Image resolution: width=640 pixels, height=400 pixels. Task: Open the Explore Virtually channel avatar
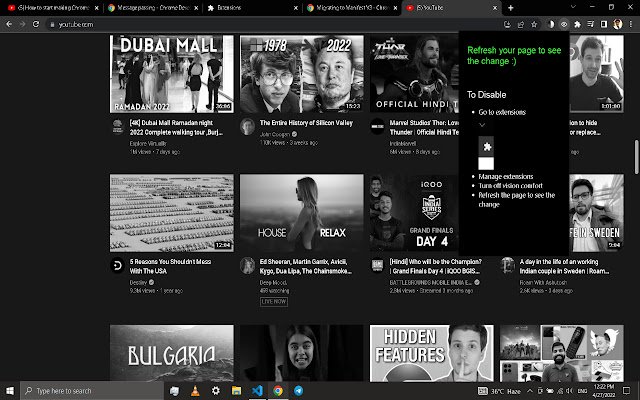(x=118, y=126)
